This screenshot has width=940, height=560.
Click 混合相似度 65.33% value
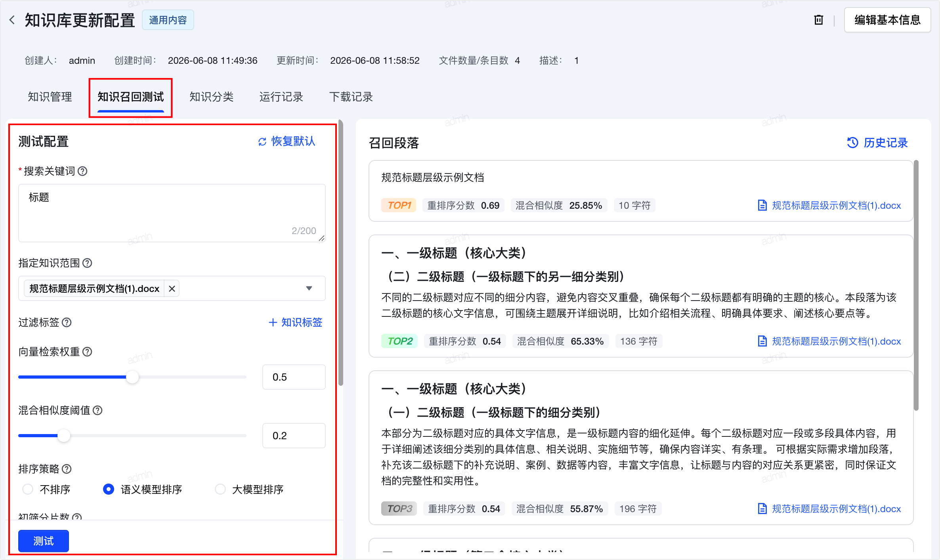pos(587,341)
